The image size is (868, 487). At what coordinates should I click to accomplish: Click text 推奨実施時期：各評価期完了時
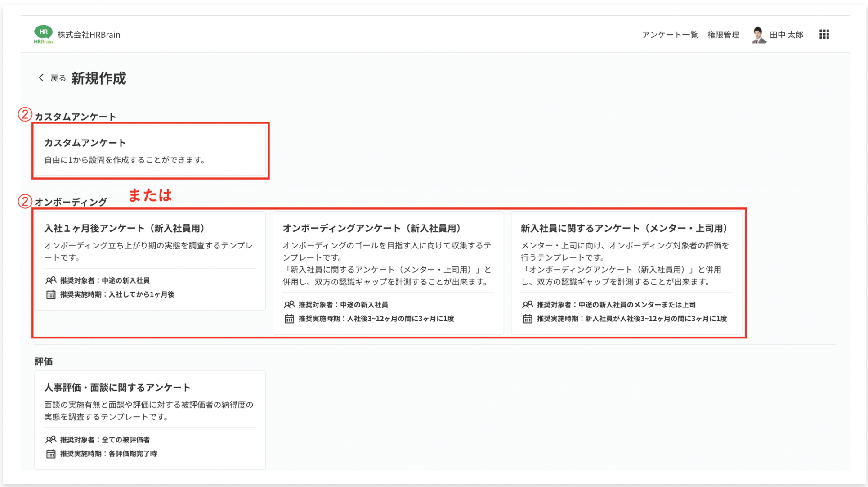pyautogui.click(x=108, y=454)
